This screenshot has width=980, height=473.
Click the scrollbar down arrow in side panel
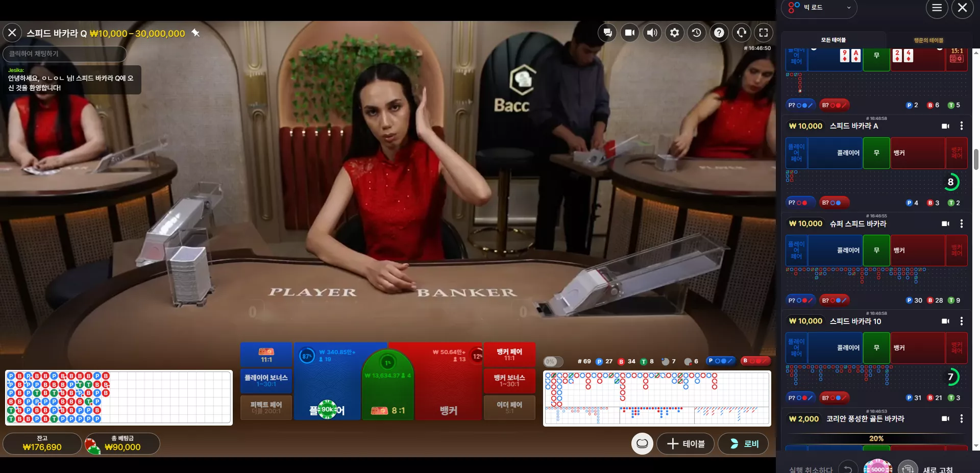tap(976, 446)
